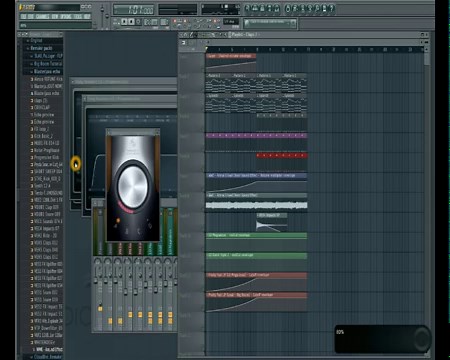Open the VIEW menu

(55, 16)
